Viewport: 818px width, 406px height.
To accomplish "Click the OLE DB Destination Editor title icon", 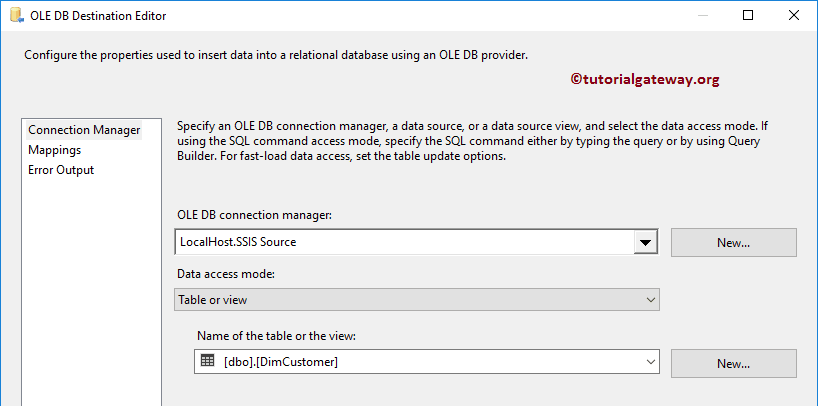I will point(15,16).
